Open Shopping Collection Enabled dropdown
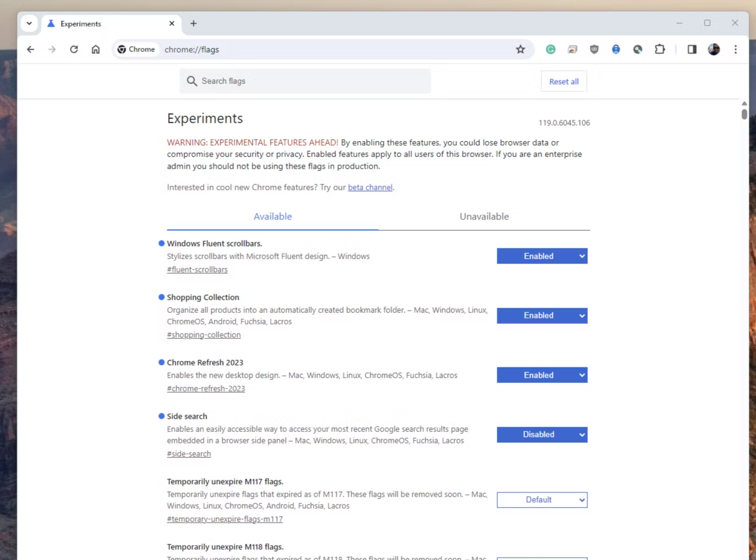 (542, 315)
